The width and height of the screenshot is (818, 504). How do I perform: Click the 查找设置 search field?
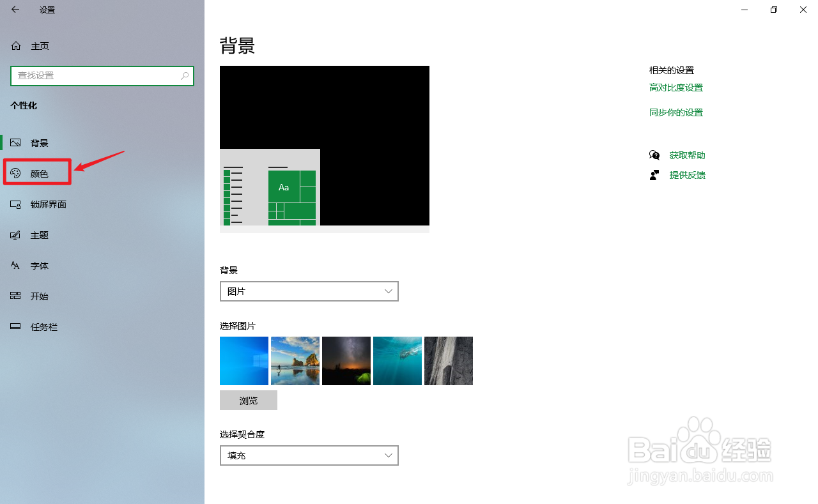point(102,75)
